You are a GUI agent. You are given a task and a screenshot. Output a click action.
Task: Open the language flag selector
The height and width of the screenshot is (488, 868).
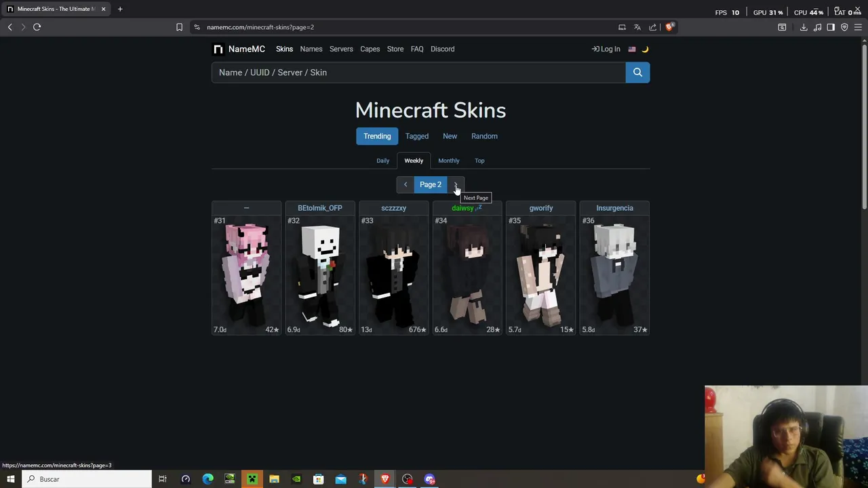pyautogui.click(x=632, y=49)
